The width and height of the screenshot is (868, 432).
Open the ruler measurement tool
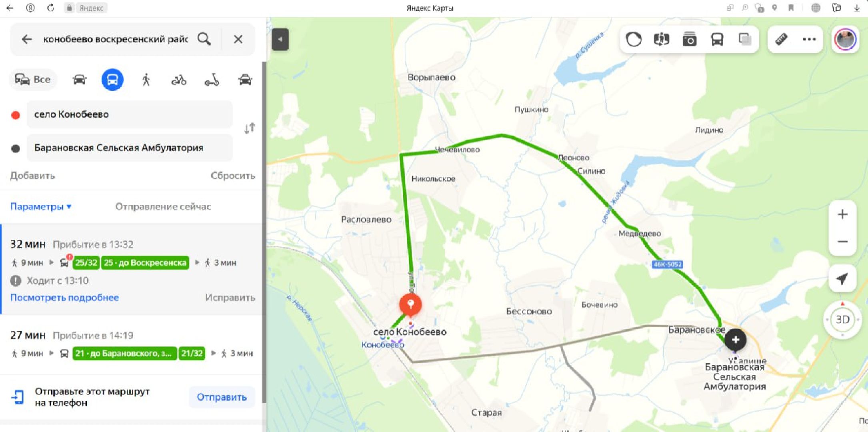tap(781, 40)
